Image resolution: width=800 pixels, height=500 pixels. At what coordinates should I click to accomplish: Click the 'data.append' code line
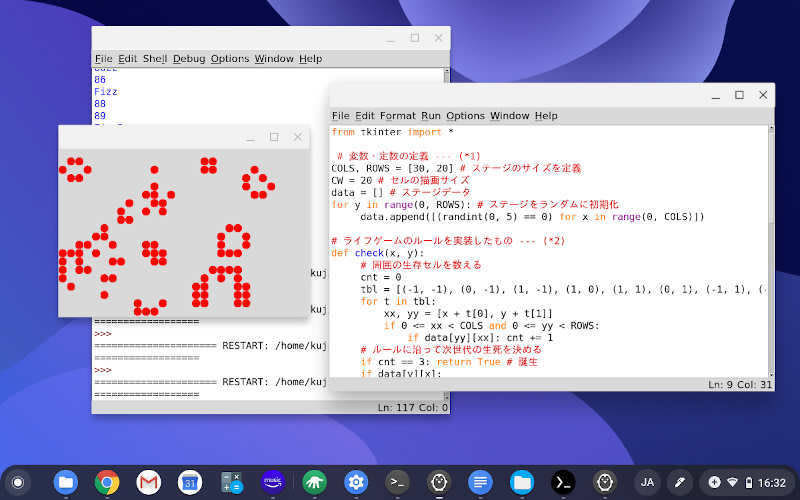[532, 217]
